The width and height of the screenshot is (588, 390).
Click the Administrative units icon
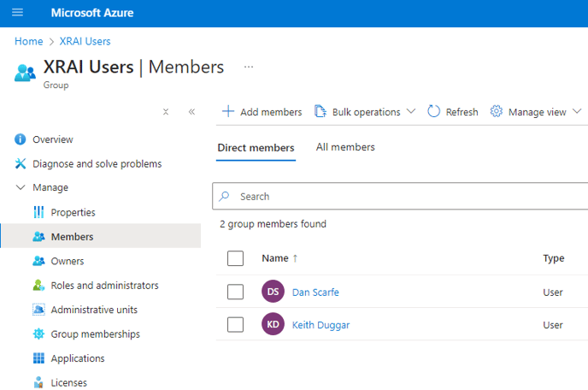click(x=38, y=310)
